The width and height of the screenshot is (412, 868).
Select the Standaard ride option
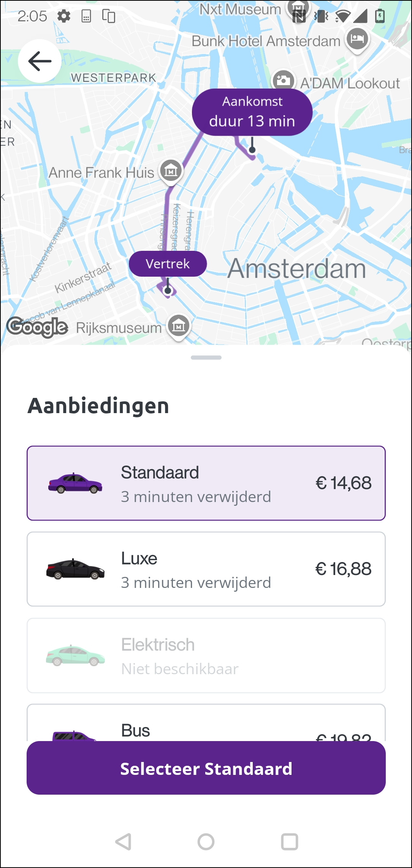point(206,483)
